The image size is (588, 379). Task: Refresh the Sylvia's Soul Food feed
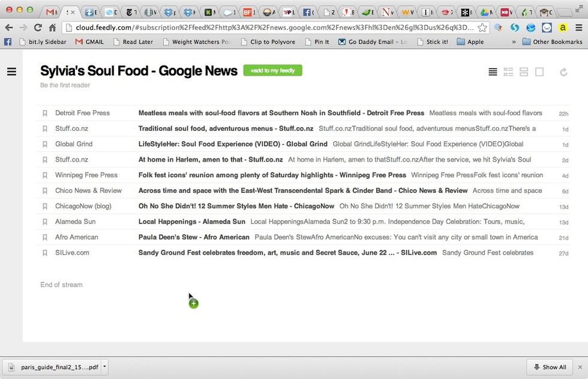tap(563, 71)
